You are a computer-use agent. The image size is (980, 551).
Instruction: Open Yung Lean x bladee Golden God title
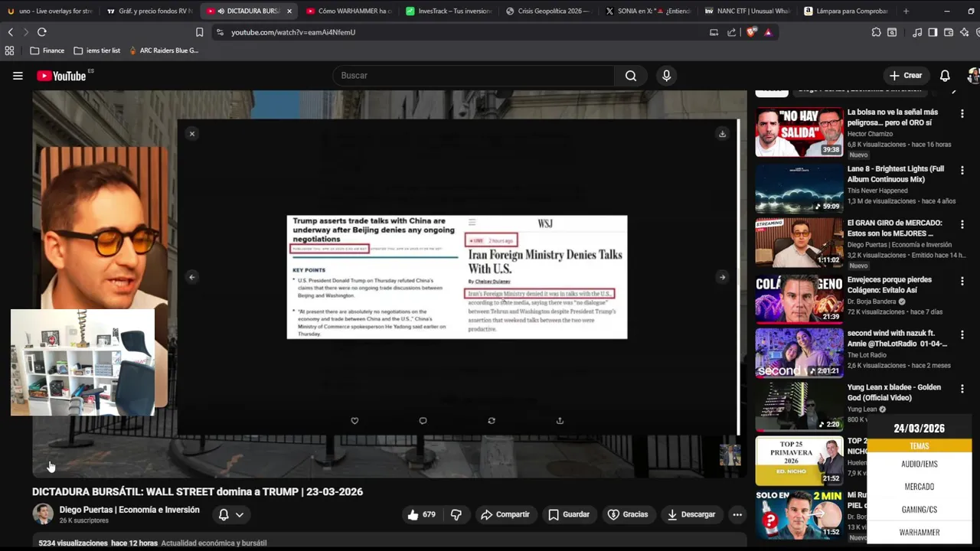point(893,393)
